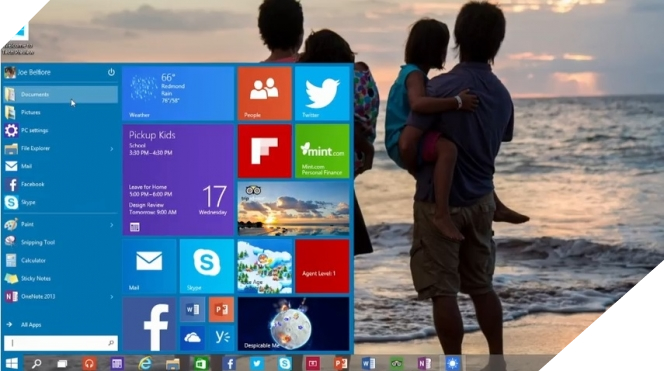Open the purple Calendar icon on the taskbar
Screen dimensions: 664x371
click(117, 363)
